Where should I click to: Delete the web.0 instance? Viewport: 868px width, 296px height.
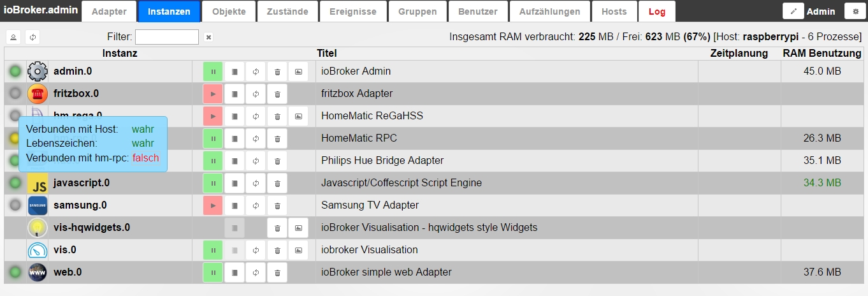[277, 272]
